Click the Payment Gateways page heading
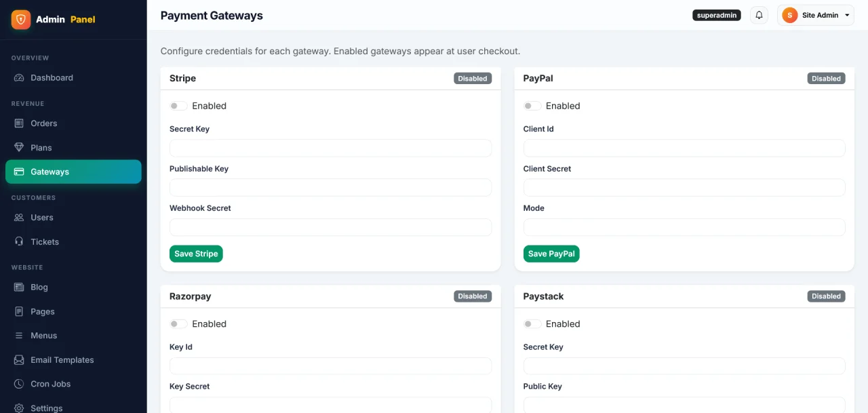The image size is (868, 413). tap(212, 15)
